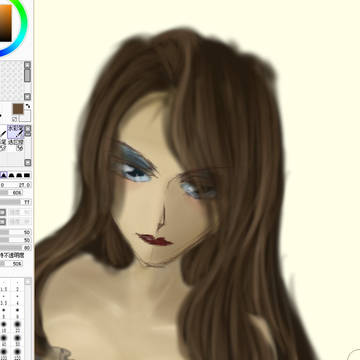Click the brown foreground color swatch
The image size is (360, 360).
pyautogui.click(x=18, y=109)
